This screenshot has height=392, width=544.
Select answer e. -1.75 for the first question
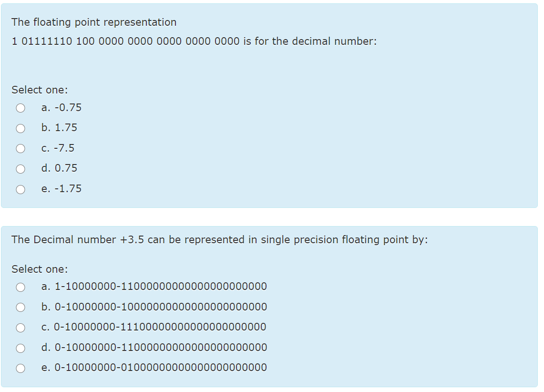pos(21,189)
